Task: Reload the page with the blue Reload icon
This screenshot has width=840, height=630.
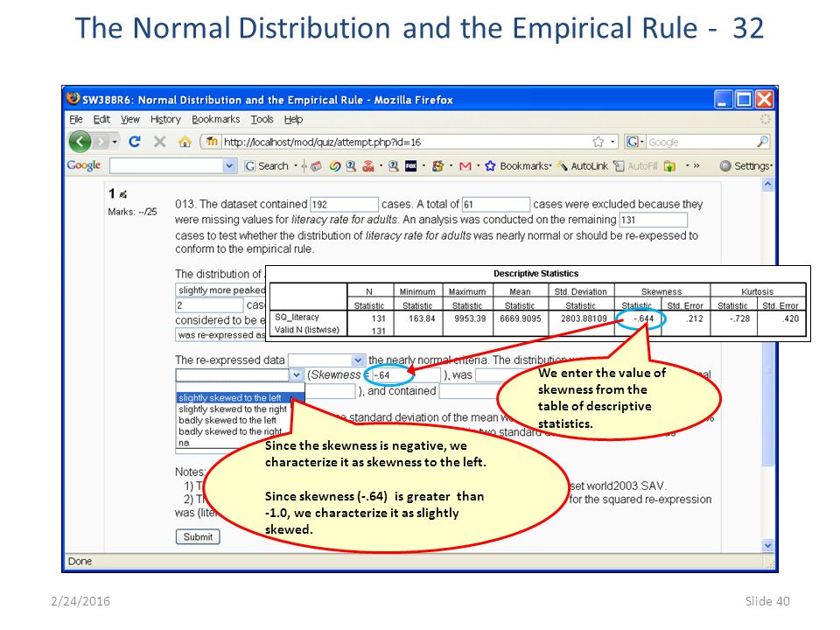Action: click(135, 142)
